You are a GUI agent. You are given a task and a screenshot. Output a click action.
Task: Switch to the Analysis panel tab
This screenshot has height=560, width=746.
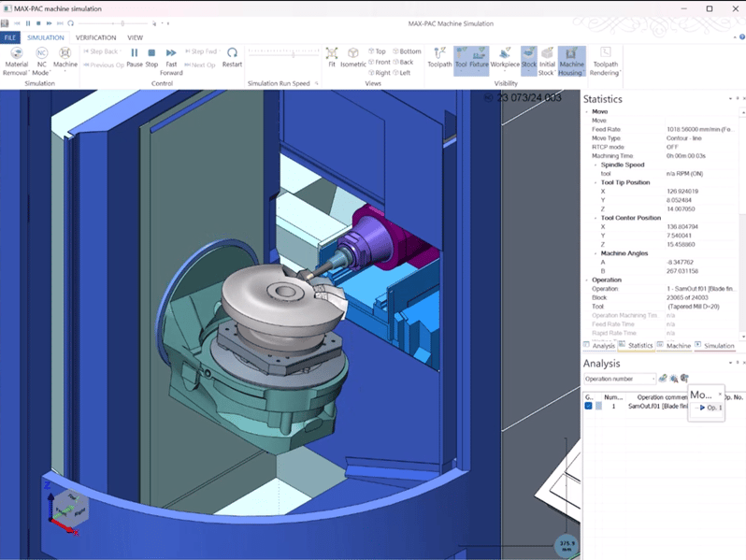[x=599, y=346]
